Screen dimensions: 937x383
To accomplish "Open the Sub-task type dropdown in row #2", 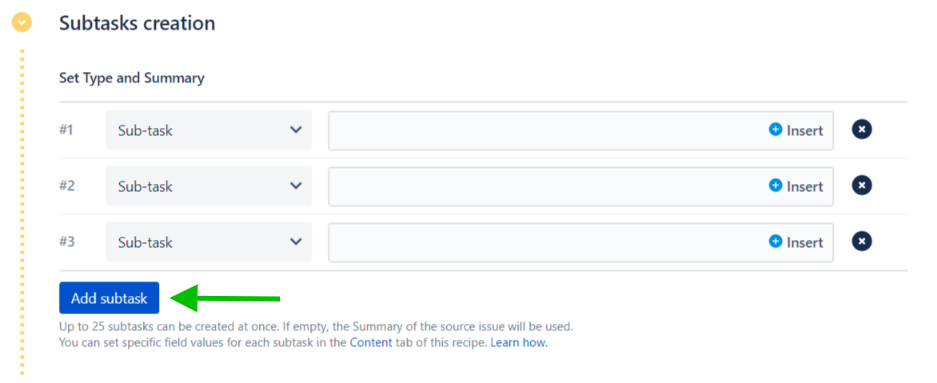I will 209,186.
